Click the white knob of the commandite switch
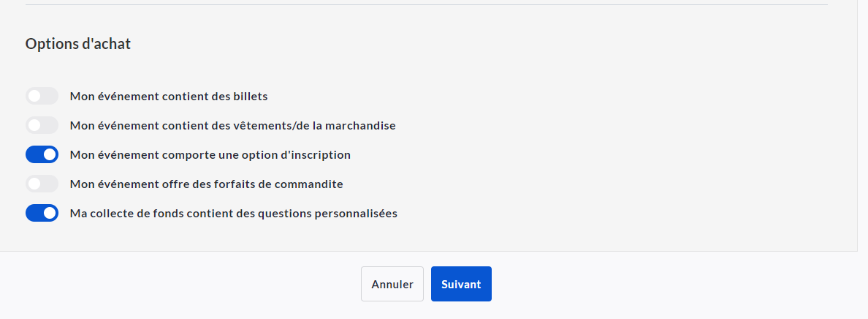 click(x=34, y=184)
